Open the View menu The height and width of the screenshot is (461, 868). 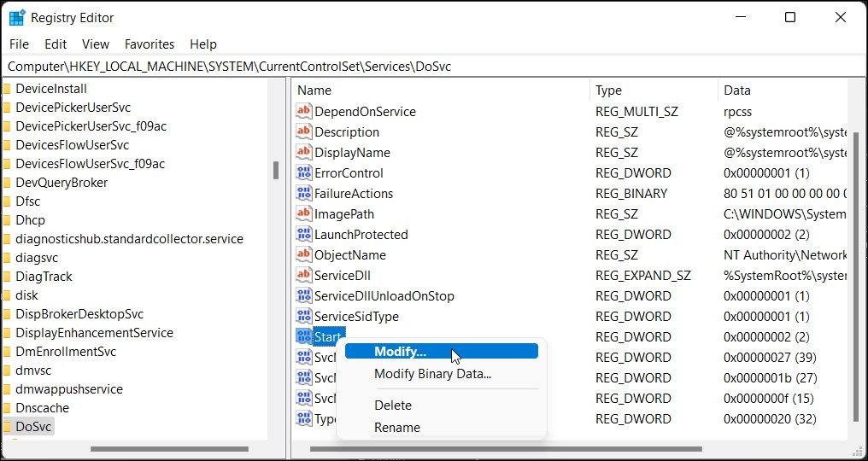click(x=96, y=44)
